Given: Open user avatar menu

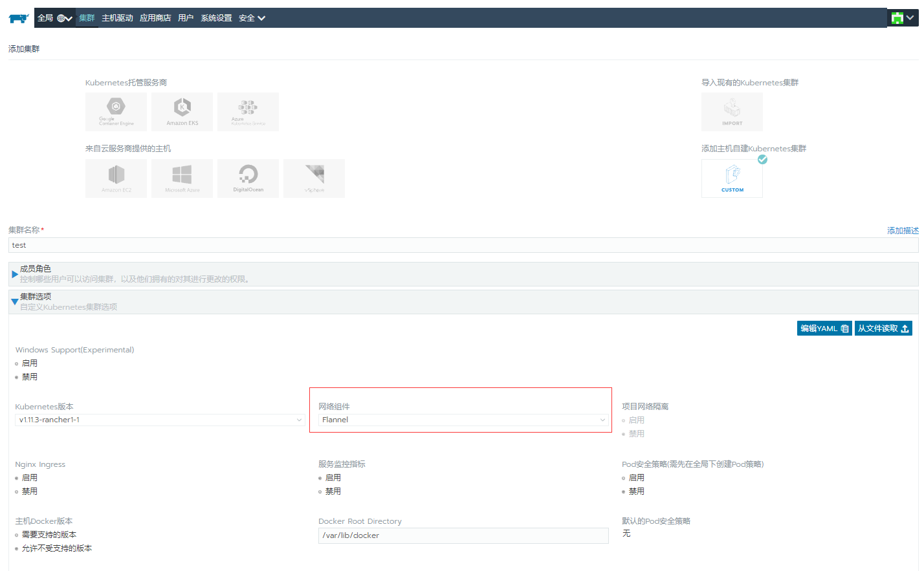Looking at the screenshot, I should [903, 18].
